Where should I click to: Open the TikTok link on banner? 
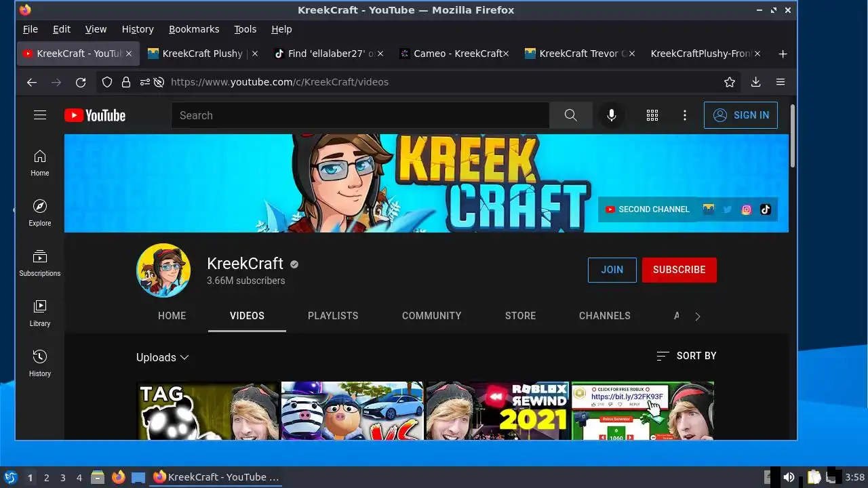coord(766,209)
